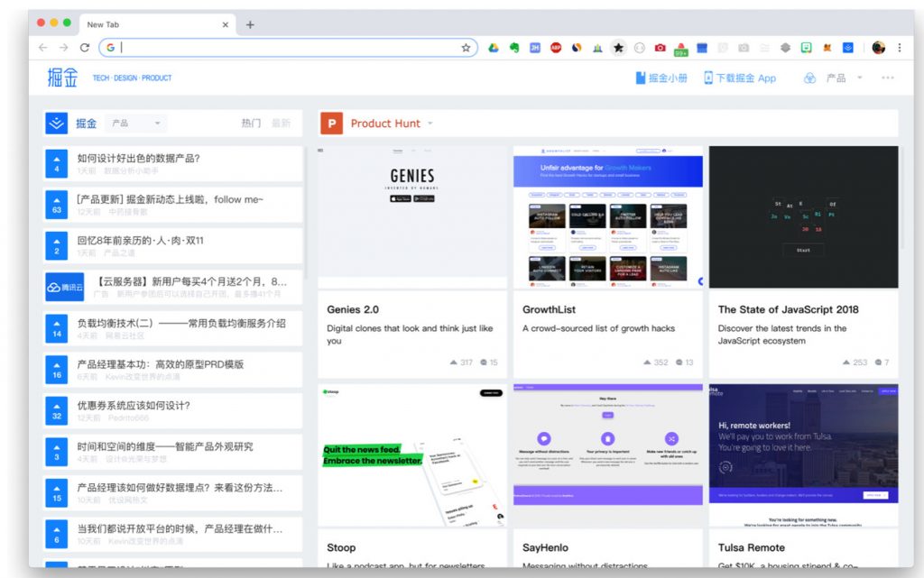
Task: Click the Product Hunt orange P logo
Action: [x=332, y=123]
